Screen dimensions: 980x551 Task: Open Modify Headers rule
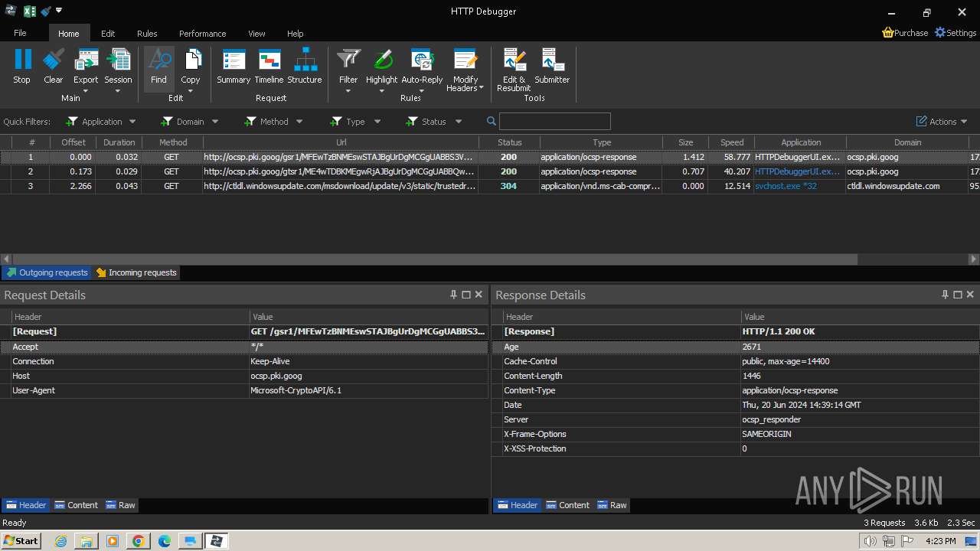(x=465, y=69)
